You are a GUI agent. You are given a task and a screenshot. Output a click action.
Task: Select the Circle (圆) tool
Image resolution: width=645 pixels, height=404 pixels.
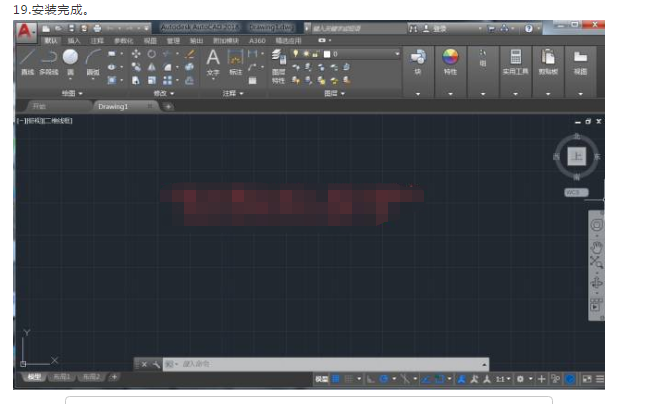tap(70, 62)
